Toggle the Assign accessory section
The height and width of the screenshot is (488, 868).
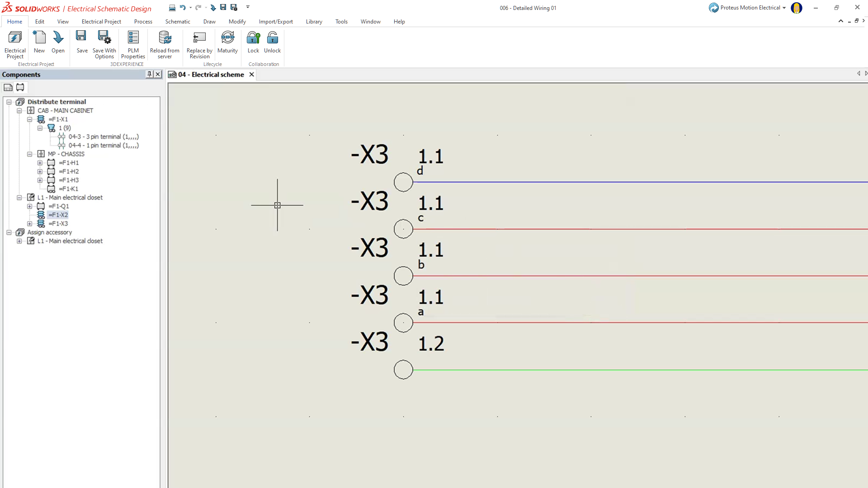(8, 232)
